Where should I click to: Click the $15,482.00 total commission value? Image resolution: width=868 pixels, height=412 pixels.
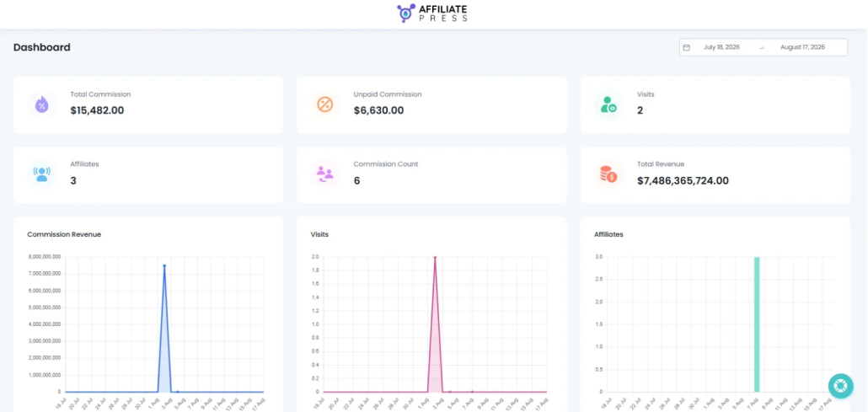(x=97, y=110)
